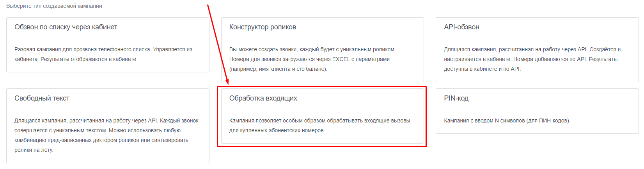Open the «API-обзвон» campaign card
Viewport: 644px width, 169px height.
pos(537,50)
